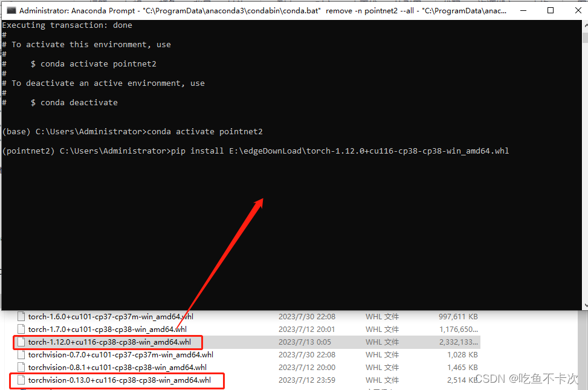This screenshot has height=390, width=588.
Task: Click the file icon of torch-1.7.0 whl
Action: click(21, 329)
